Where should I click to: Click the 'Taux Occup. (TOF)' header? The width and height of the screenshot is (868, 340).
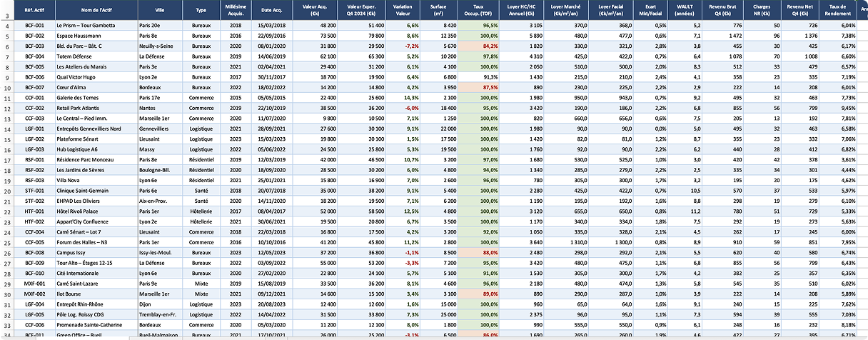478,10
